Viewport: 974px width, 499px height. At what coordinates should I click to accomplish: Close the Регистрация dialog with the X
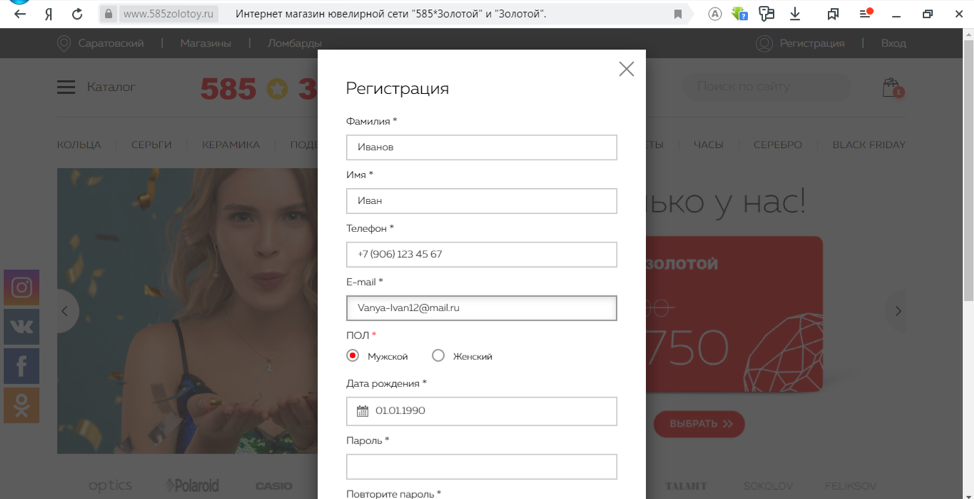click(626, 69)
